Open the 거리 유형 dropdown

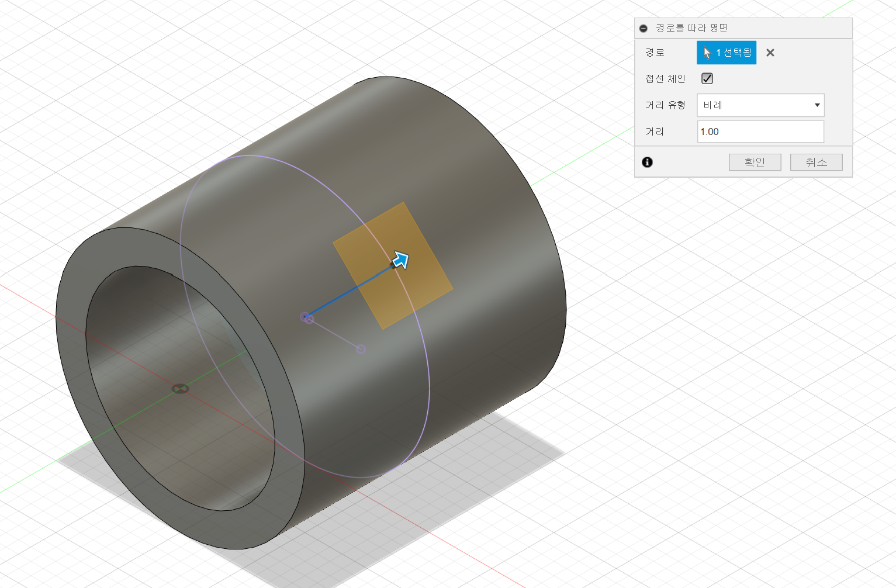760,105
